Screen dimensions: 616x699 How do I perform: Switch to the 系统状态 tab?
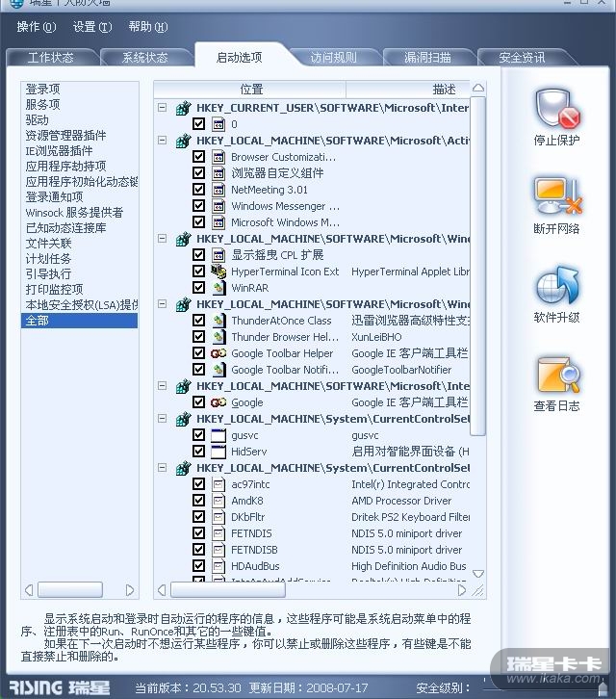(x=145, y=58)
